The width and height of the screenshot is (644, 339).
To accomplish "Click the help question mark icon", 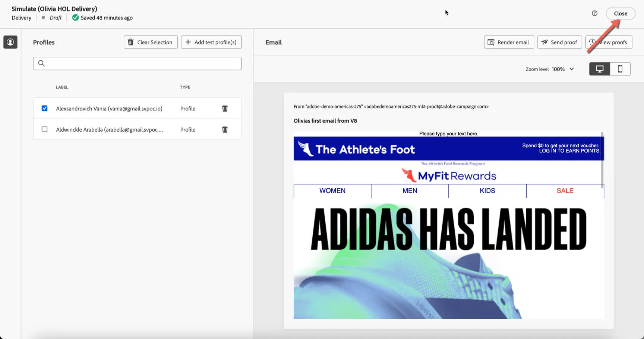I will pos(594,13).
